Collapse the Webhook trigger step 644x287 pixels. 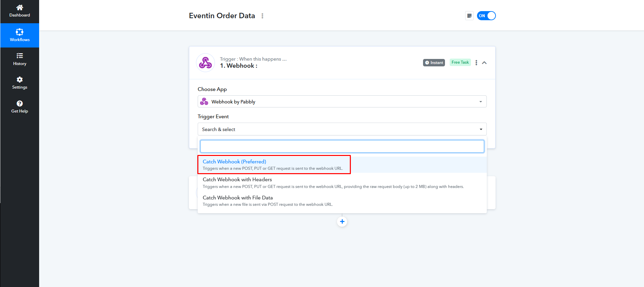[x=484, y=63]
